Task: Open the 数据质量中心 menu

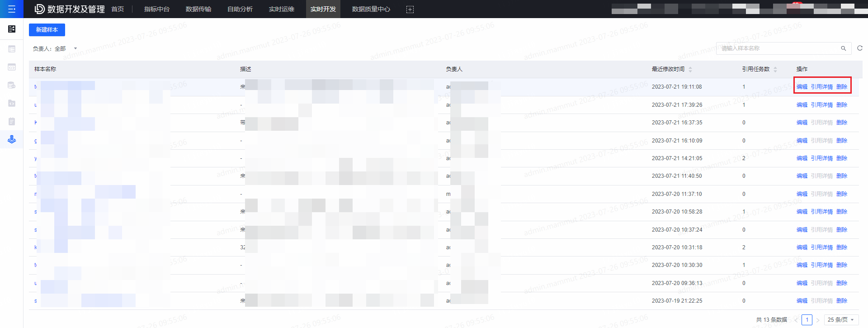Action: (371, 9)
